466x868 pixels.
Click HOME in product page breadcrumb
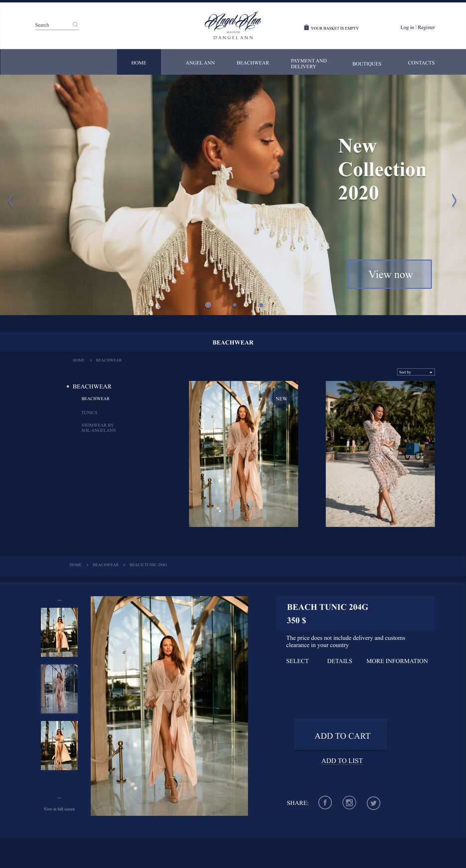(x=75, y=565)
